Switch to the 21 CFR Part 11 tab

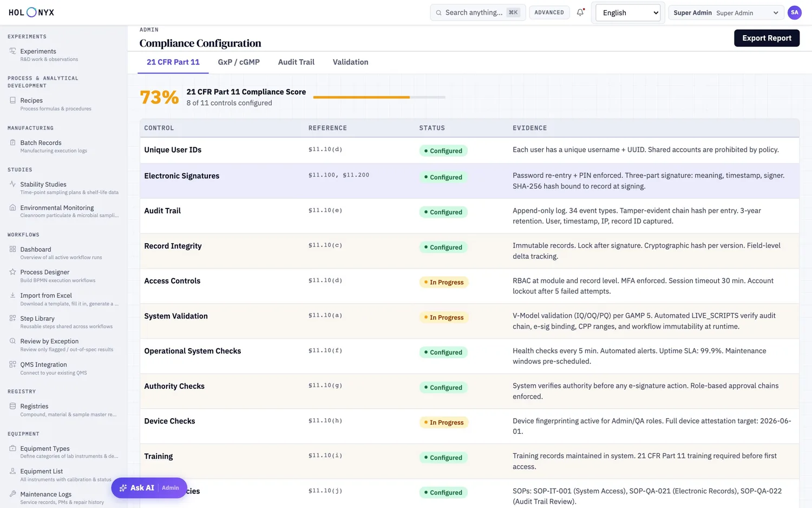tap(173, 62)
